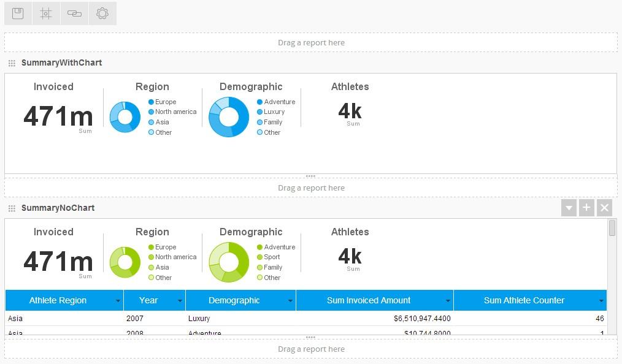The image size is (622, 364).
Task: Select Europe in the blue Region legend
Action: tap(162, 102)
